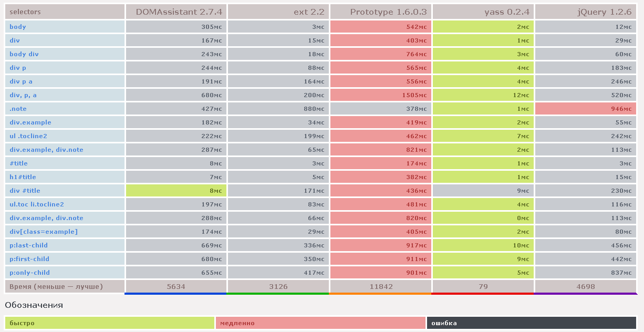Image resolution: width=644 pixels, height=332 pixels.
Task: Open the div p a selector link
Action: click(x=21, y=81)
